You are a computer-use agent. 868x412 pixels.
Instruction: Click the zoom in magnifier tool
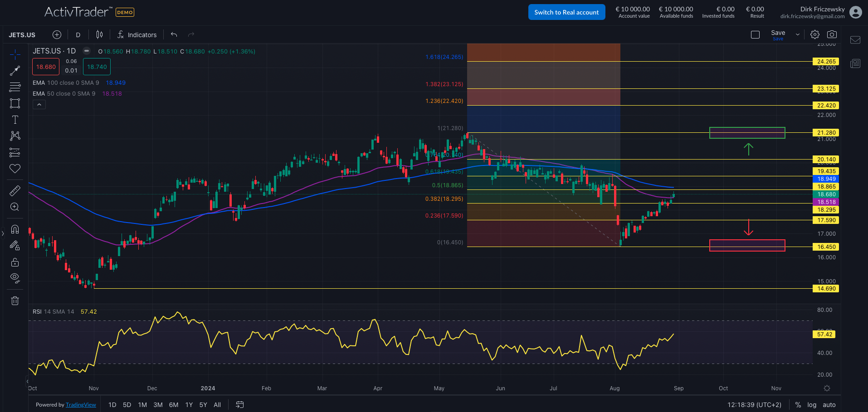tap(15, 207)
